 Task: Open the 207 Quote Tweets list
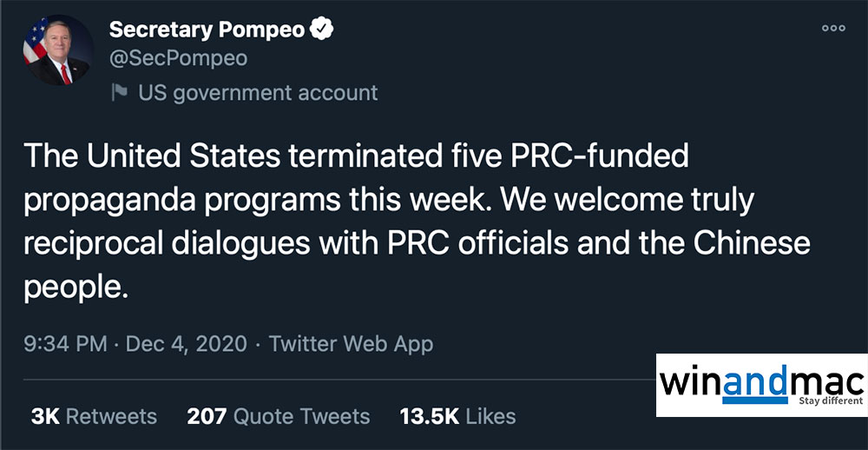278,416
